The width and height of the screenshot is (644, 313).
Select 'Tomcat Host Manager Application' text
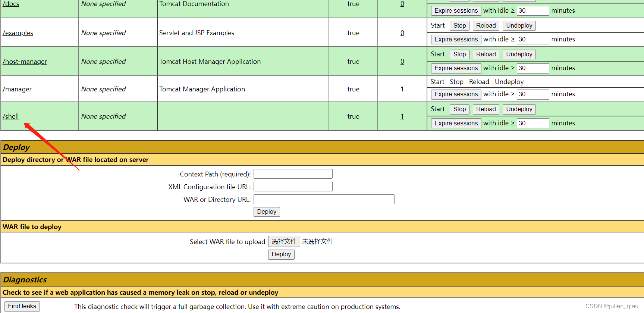[210, 62]
